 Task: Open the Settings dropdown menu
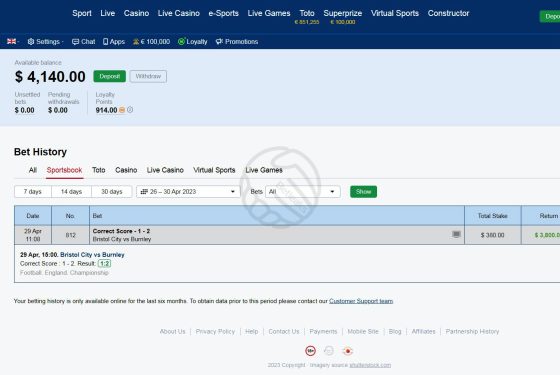pos(45,42)
